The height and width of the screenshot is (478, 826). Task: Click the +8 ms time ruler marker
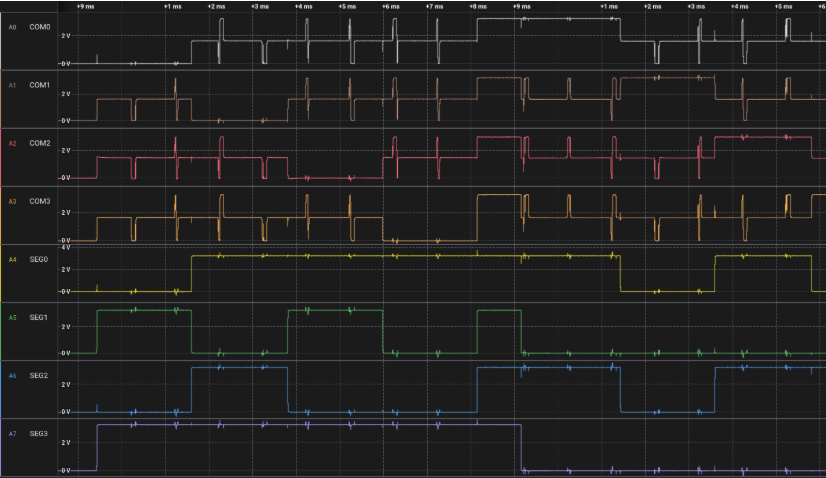click(478, 6)
